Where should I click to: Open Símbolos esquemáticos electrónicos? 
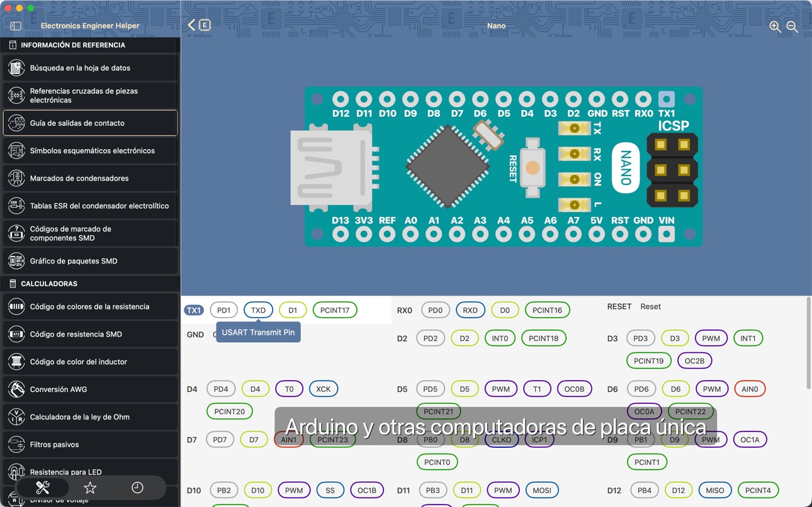pos(90,151)
